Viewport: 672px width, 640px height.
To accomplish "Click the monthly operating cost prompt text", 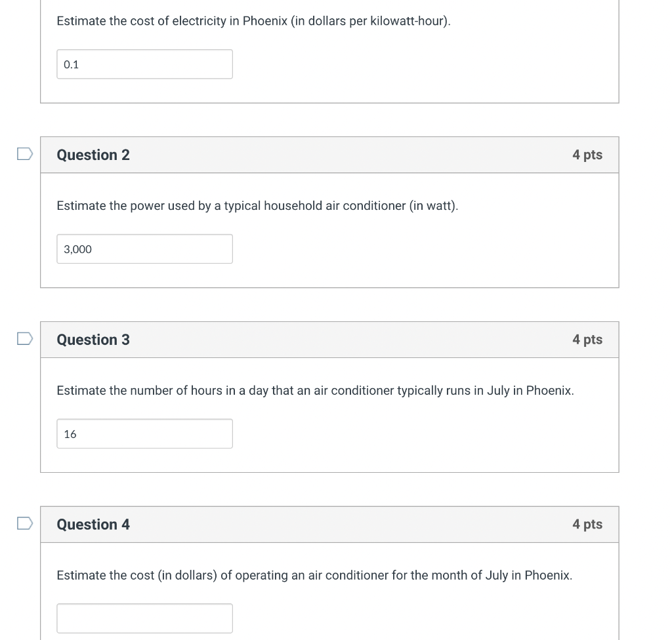I will [314, 575].
